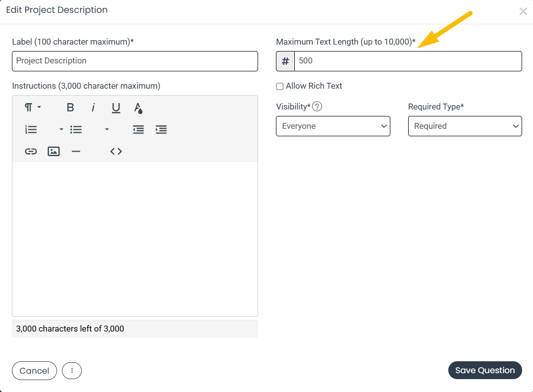Click 'Maximum Text Length (up to 10,000)*' label

(346, 42)
